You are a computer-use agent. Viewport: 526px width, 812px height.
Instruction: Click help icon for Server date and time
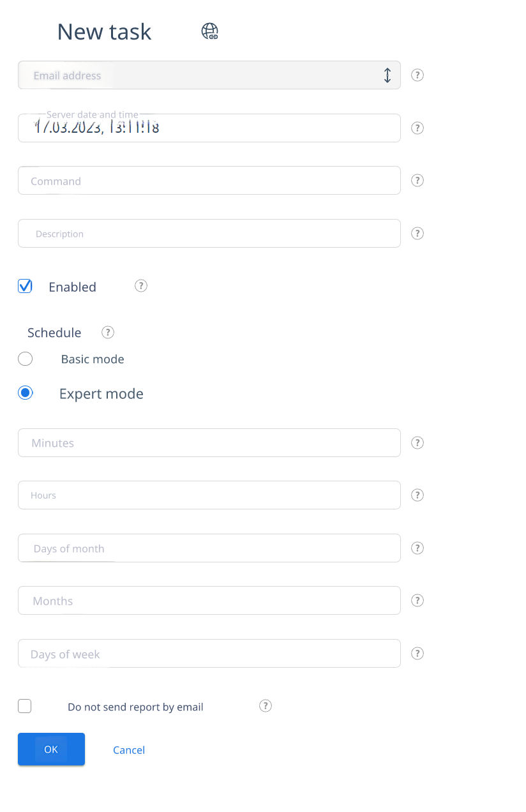click(417, 128)
